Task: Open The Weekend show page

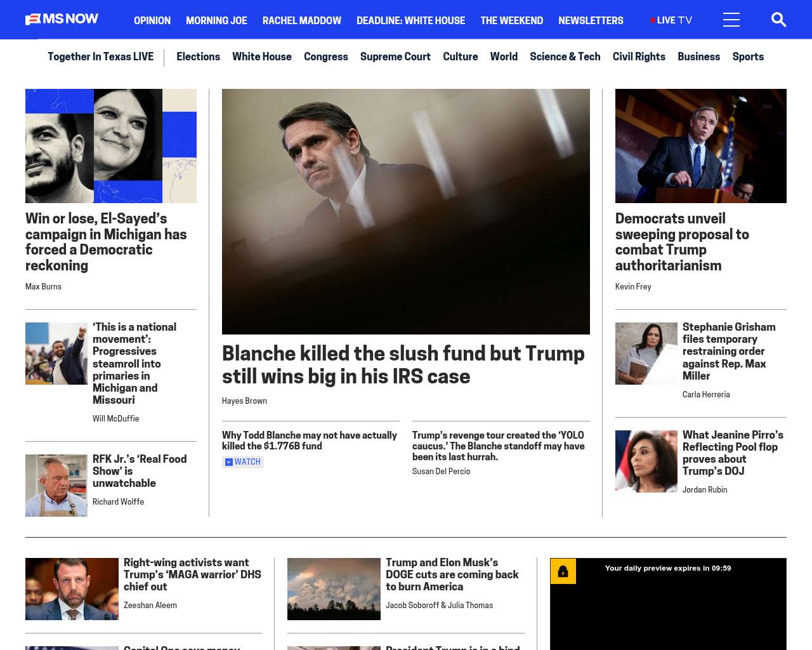Action: pyautogui.click(x=511, y=20)
